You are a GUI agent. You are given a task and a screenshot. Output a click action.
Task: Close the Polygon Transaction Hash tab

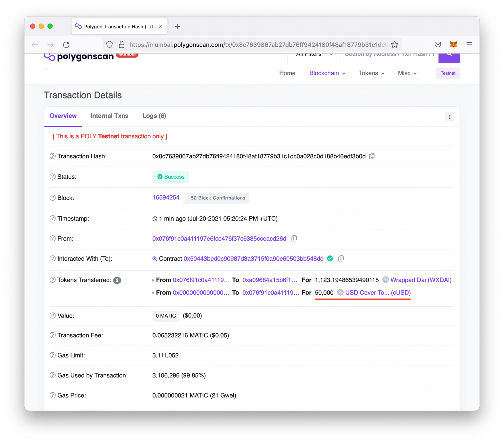161,26
